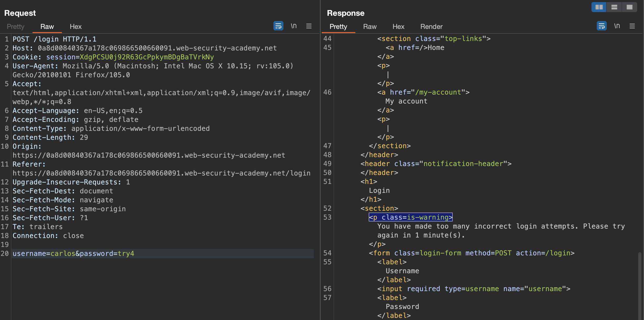Show non-printable characters \n in Response panel
The image size is (644, 320).
pos(617,26)
